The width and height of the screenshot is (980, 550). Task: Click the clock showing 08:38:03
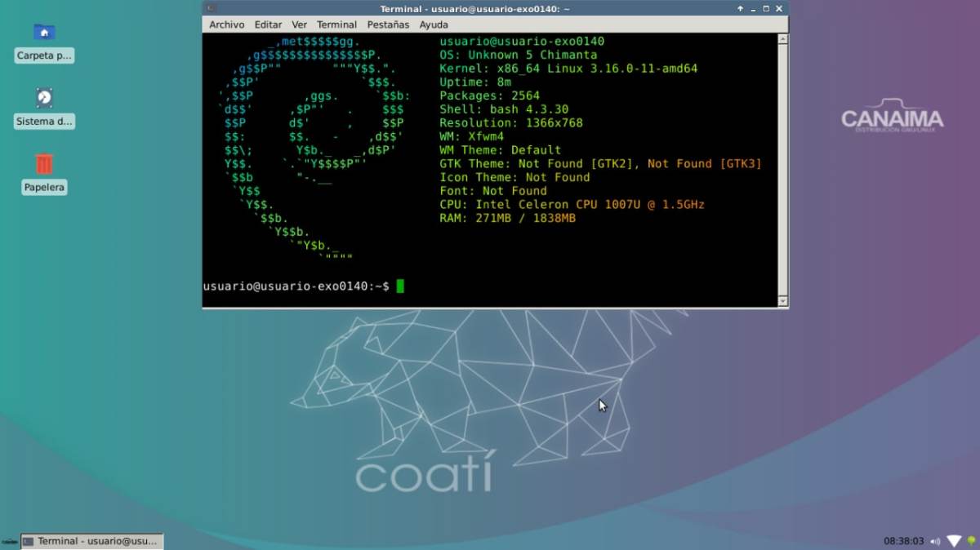tap(903, 541)
